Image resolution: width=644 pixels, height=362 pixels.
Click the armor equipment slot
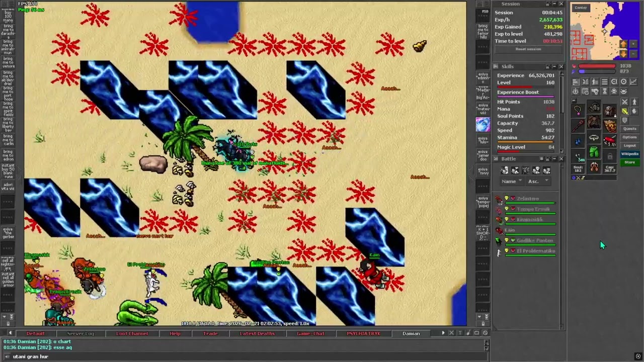(x=594, y=122)
